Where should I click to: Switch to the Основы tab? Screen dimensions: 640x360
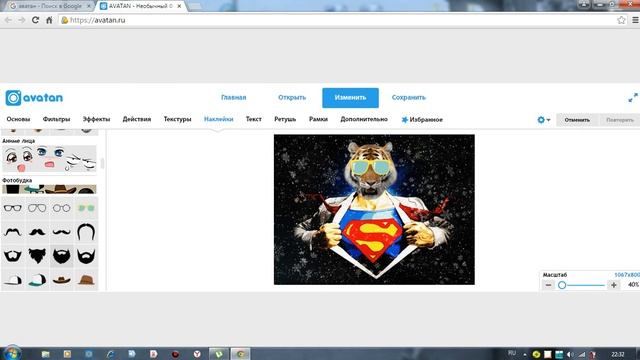[x=18, y=119]
